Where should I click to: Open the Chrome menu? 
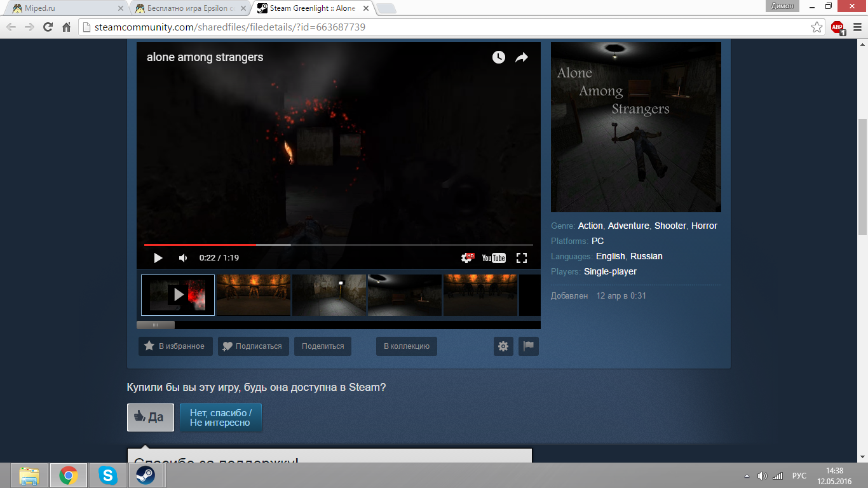[857, 27]
